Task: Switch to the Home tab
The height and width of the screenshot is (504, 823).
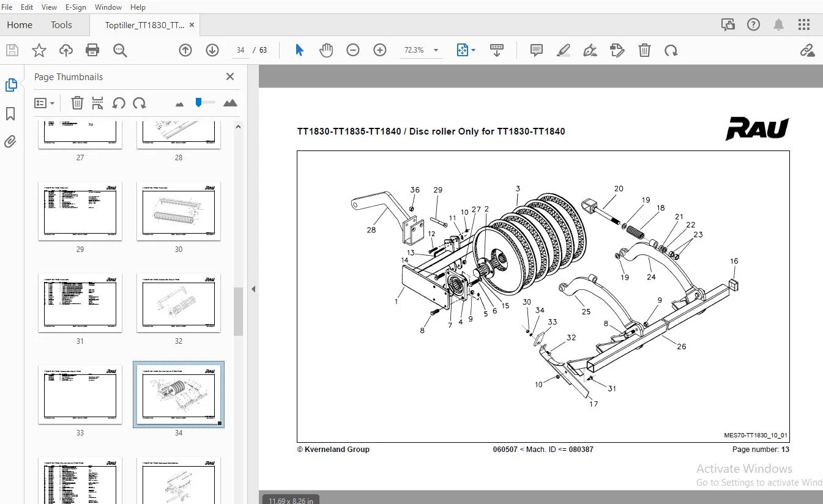Action: click(x=20, y=25)
